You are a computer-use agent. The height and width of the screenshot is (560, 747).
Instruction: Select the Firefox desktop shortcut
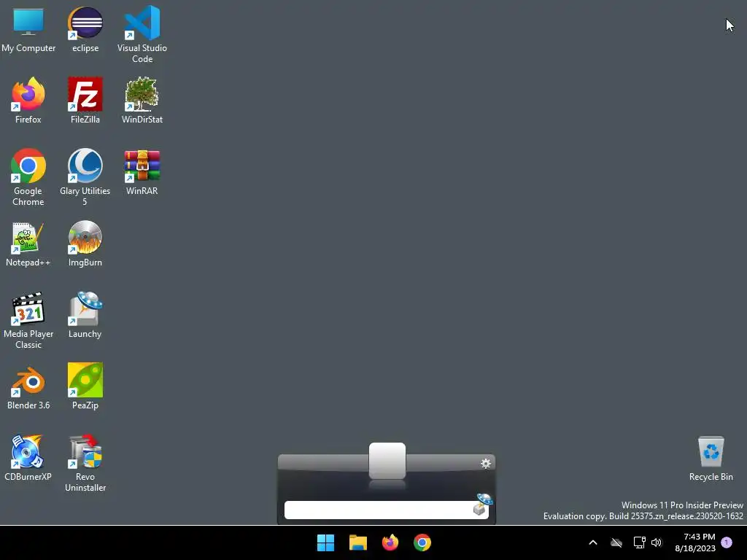pyautogui.click(x=28, y=101)
